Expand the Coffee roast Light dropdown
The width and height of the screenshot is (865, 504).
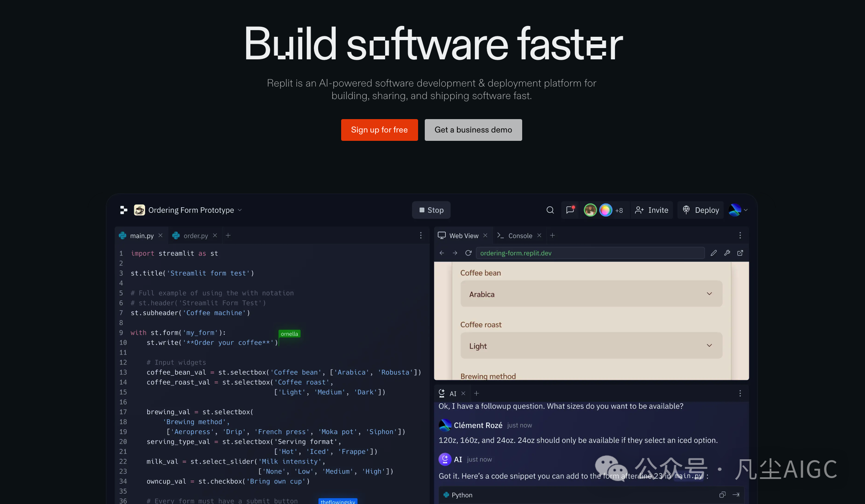click(591, 346)
